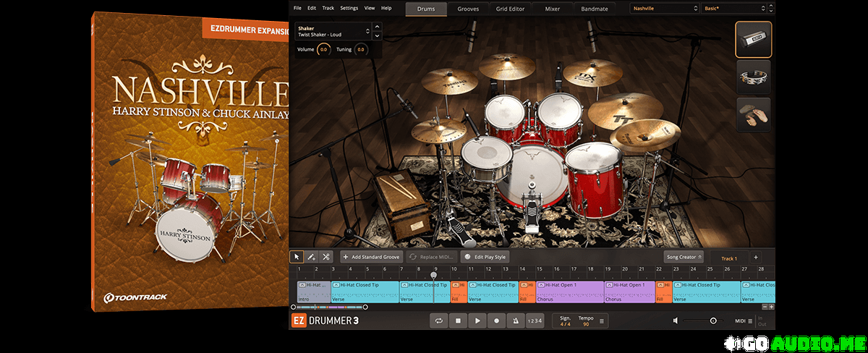The height and width of the screenshot is (353, 868).
Task: Select the tambourine percussion thumbnail
Action: [x=753, y=77]
